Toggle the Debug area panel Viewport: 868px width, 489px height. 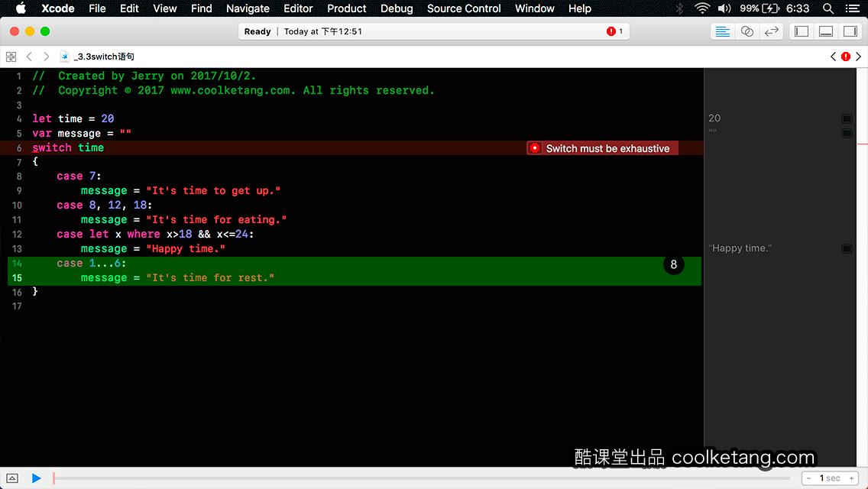click(826, 31)
